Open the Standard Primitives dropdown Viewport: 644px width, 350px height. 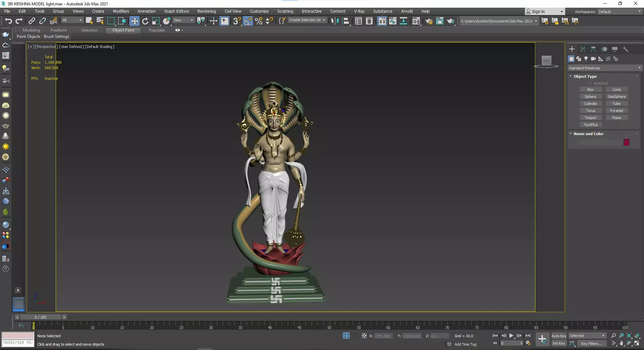(605, 68)
